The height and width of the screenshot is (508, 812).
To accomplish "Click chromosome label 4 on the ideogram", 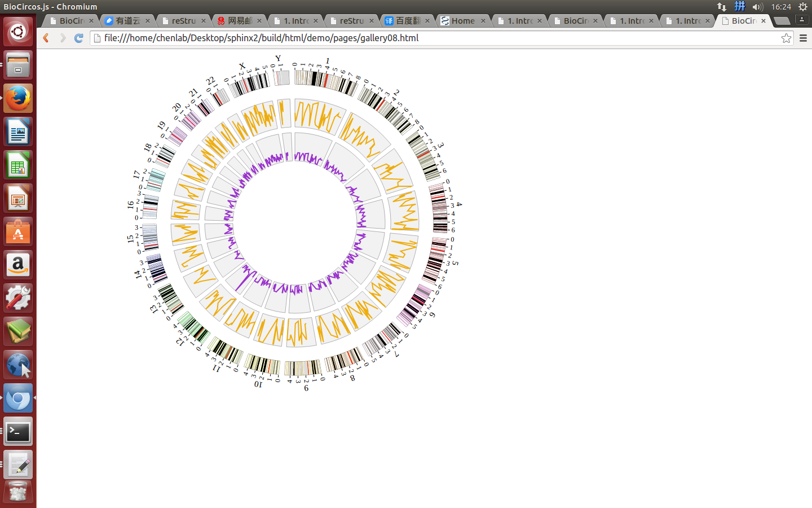I will click(x=459, y=204).
